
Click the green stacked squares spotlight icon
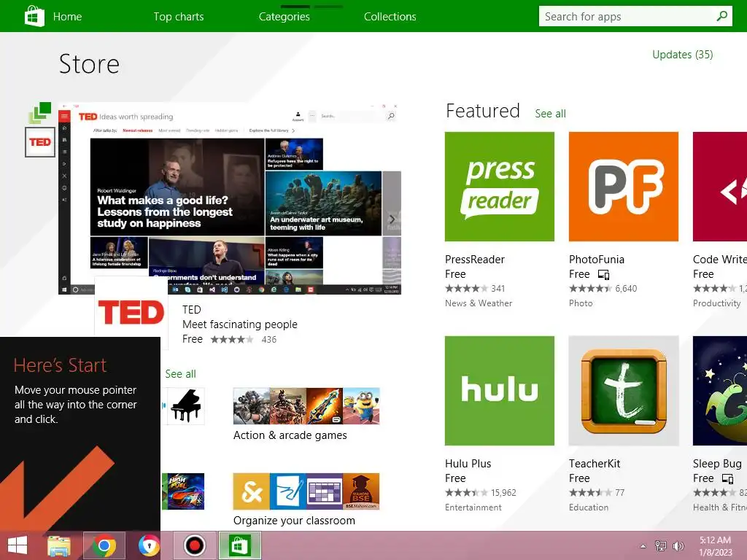(40, 113)
